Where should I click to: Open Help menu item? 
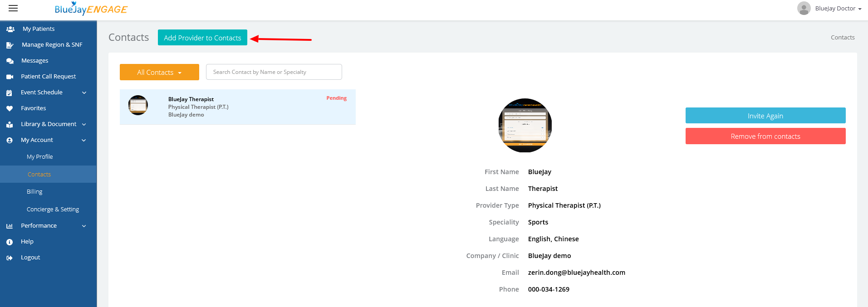tap(27, 241)
